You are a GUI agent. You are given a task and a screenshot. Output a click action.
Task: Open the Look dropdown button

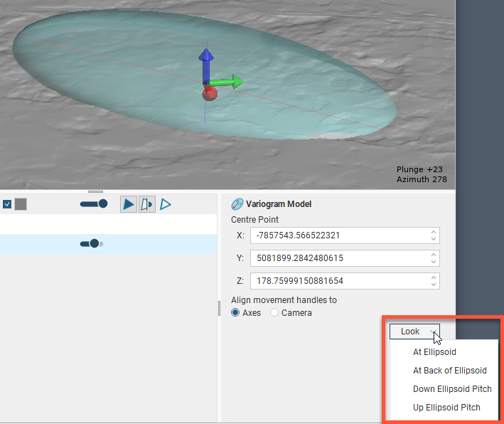414,332
